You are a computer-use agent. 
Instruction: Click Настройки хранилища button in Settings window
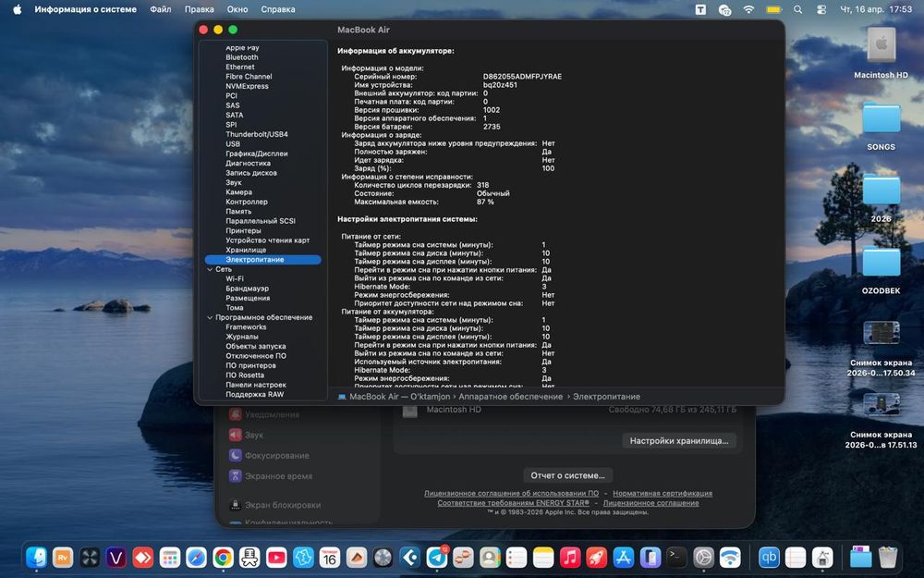(x=679, y=440)
